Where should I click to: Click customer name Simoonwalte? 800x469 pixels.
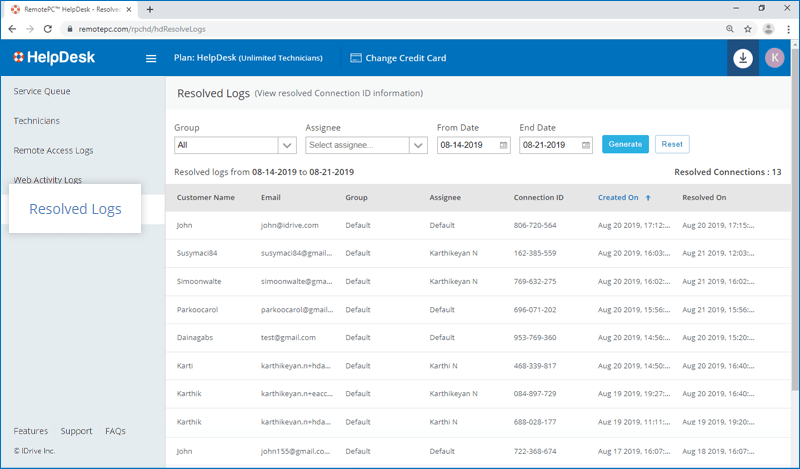199,282
